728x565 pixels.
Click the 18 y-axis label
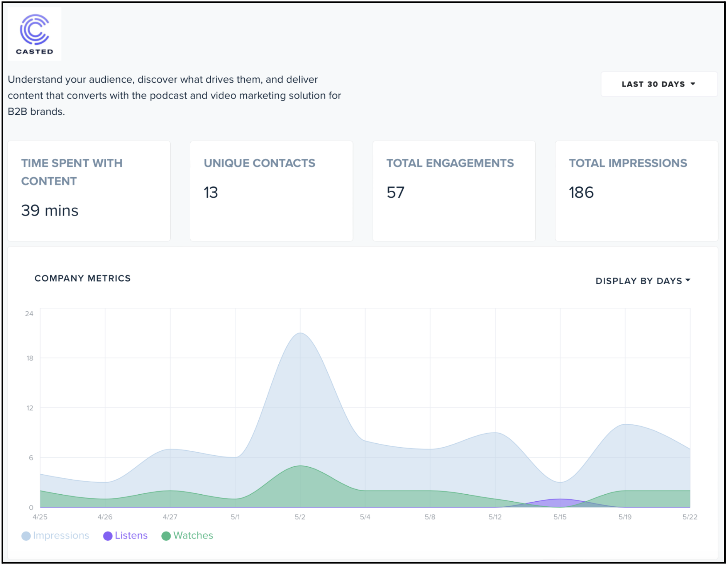(30, 358)
